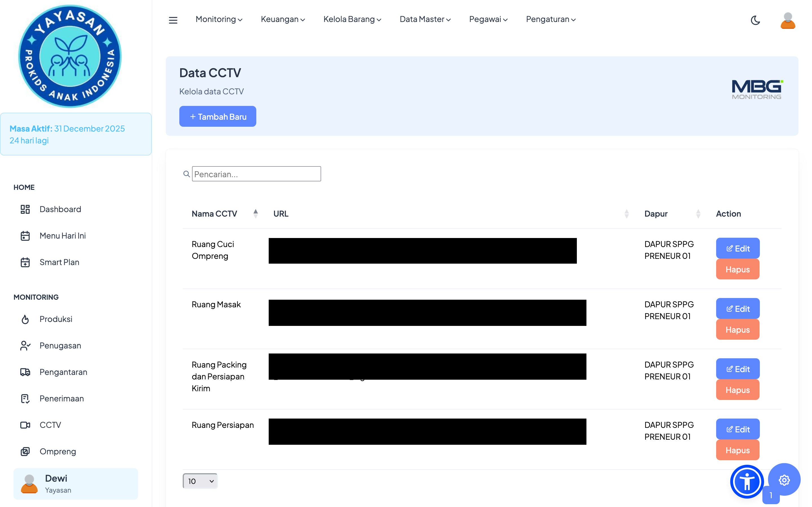The height and width of the screenshot is (507, 812).
Task: Click the hamburger sidebar toggle icon
Action: click(173, 20)
